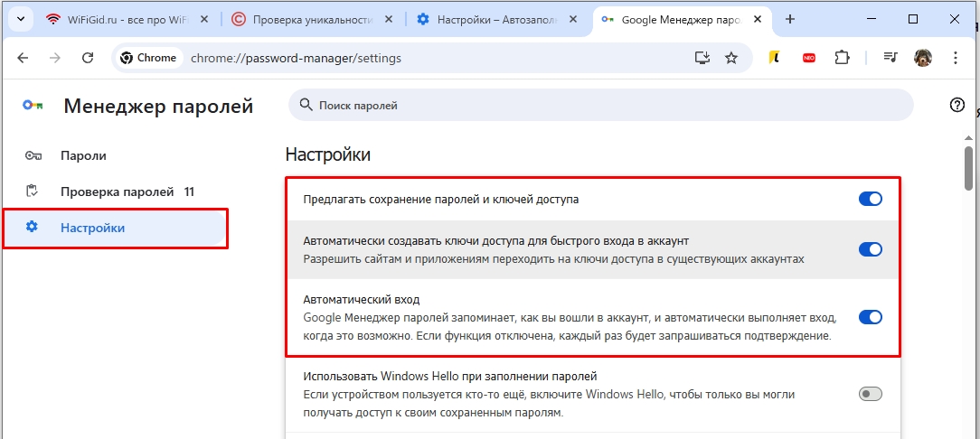Open the Chrome three-dot menu
This screenshot has height=439, width=980.
(x=955, y=58)
